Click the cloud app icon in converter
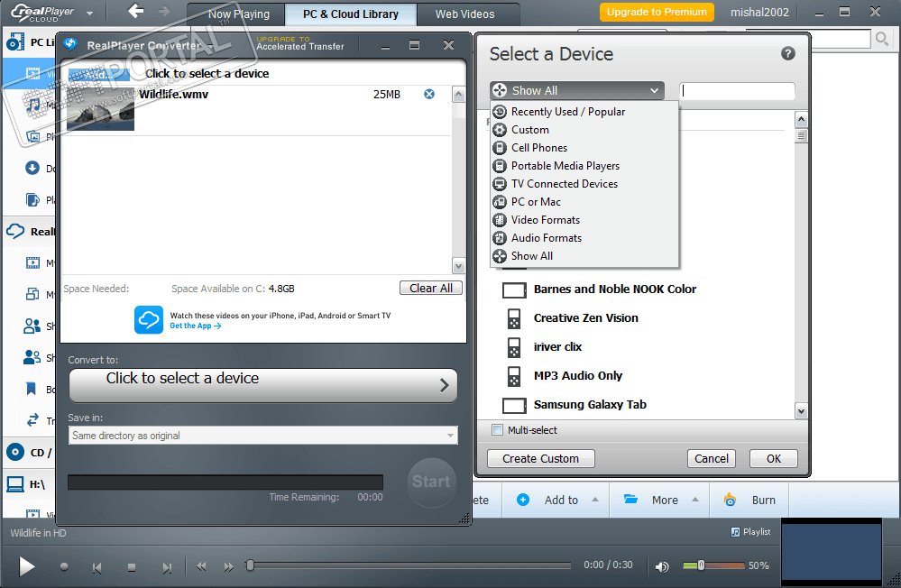The height and width of the screenshot is (588, 901). [149, 319]
